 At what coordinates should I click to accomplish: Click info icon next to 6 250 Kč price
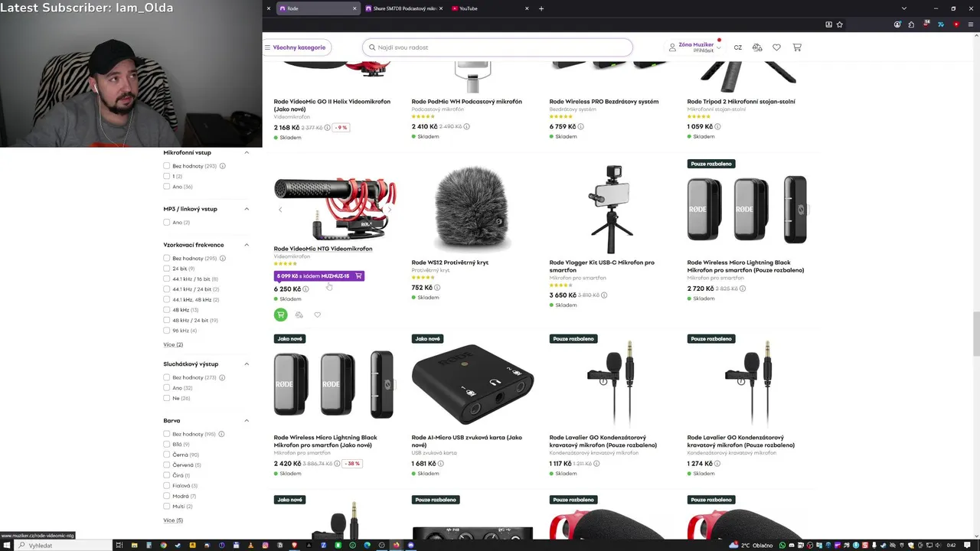point(305,289)
